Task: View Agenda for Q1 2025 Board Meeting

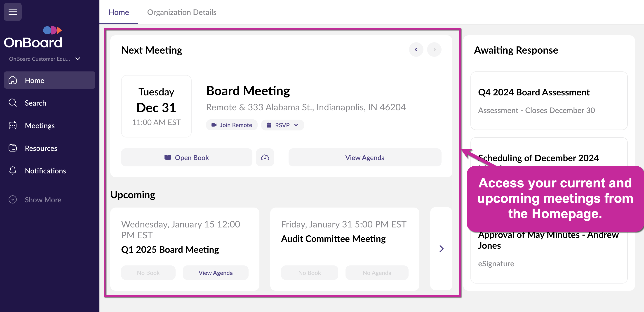Action: pos(215,272)
